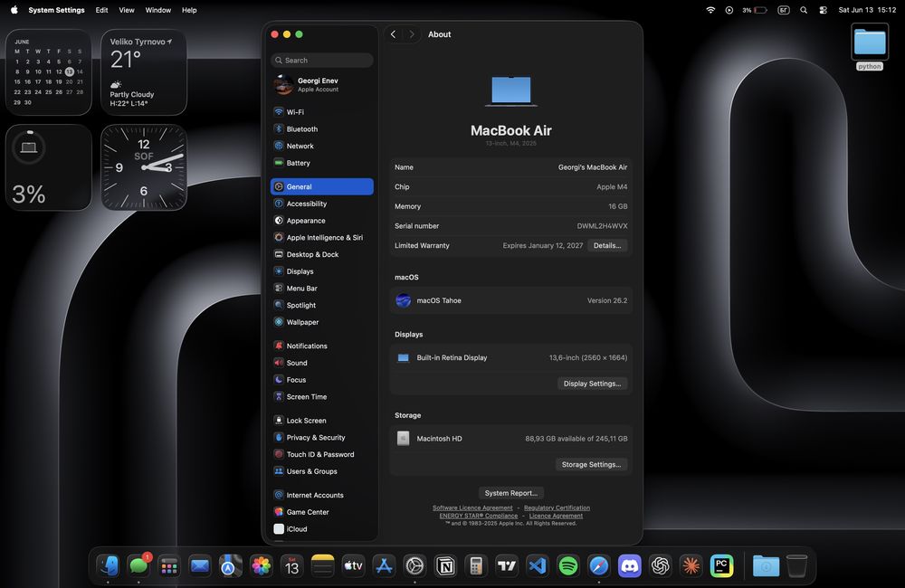Launch Discord from the Dock

click(x=630, y=566)
